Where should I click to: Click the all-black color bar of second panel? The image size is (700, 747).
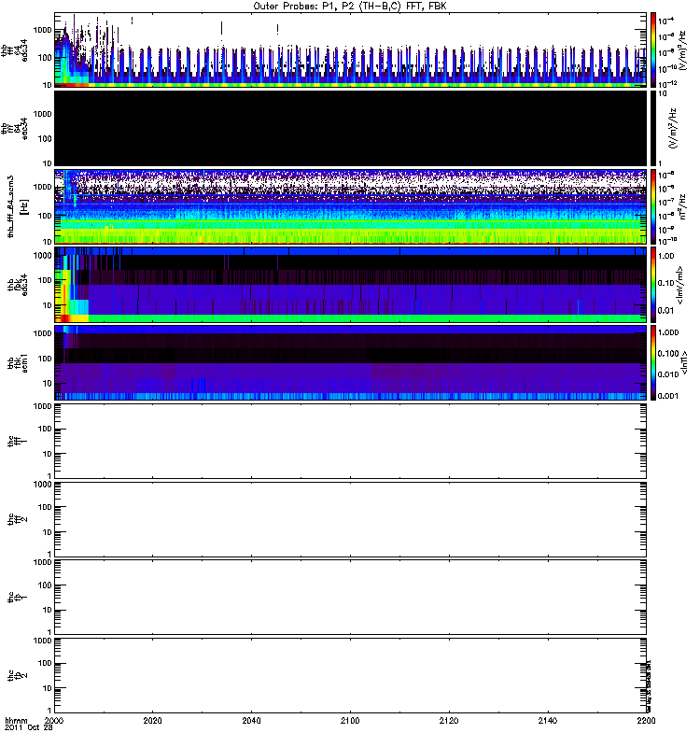(654, 127)
